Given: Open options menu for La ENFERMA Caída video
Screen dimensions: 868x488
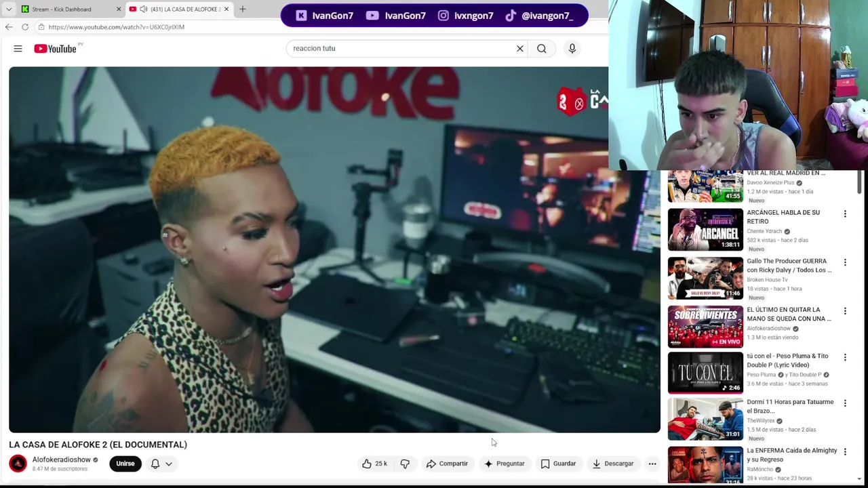Looking at the screenshot, I should 845,452.
